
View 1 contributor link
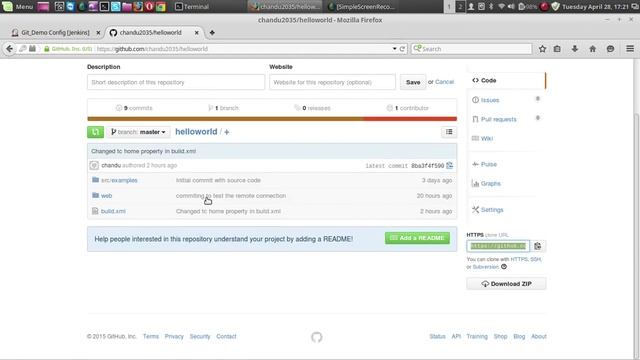407,108
